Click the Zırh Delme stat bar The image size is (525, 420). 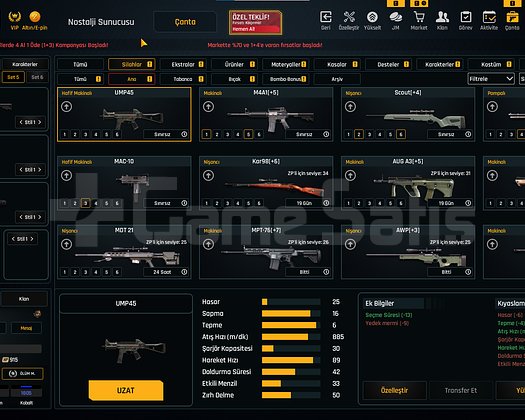pos(291,395)
